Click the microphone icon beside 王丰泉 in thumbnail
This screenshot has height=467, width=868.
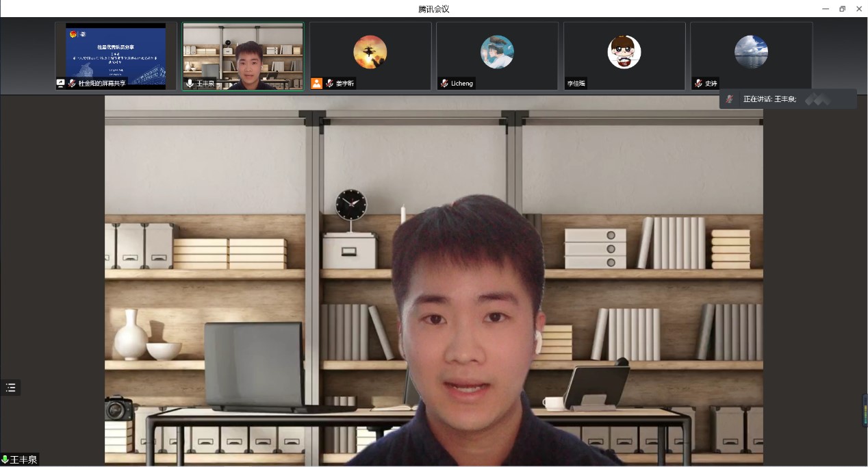tap(190, 83)
